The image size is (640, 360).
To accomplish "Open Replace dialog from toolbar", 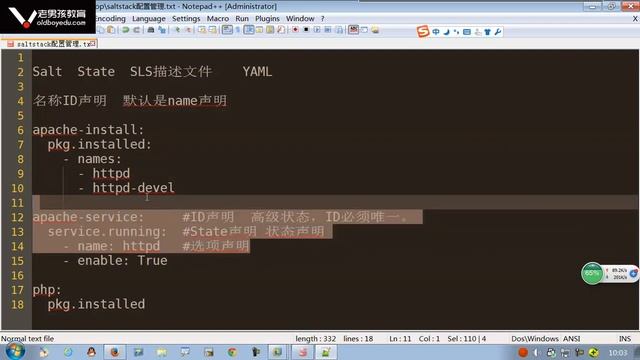I will click(x=162, y=30).
